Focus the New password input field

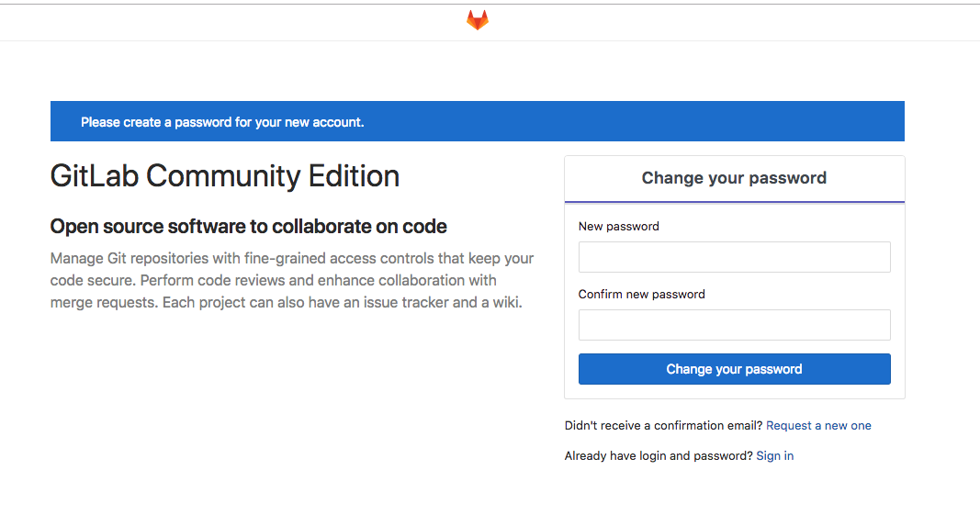pyautogui.click(x=734, y=257)
